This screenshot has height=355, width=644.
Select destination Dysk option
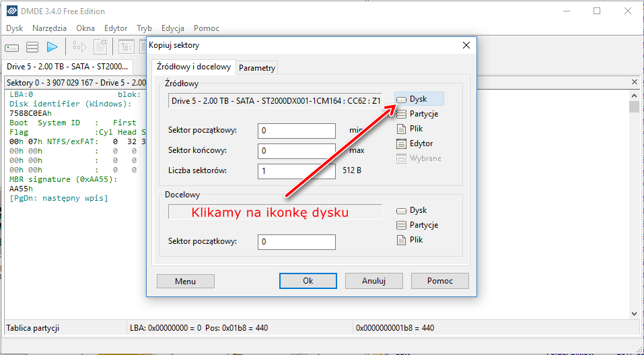click(412, 210)
